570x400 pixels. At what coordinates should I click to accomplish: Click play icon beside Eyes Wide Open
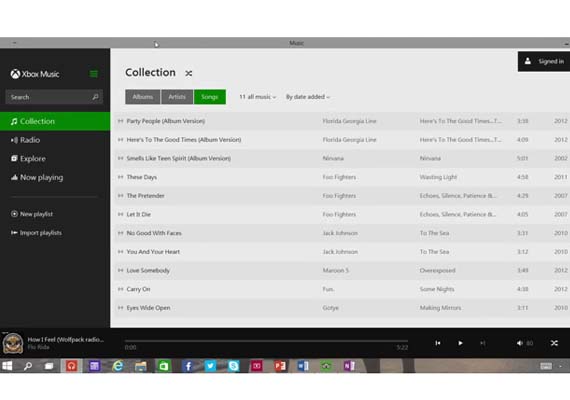click(x=121, y=308)
